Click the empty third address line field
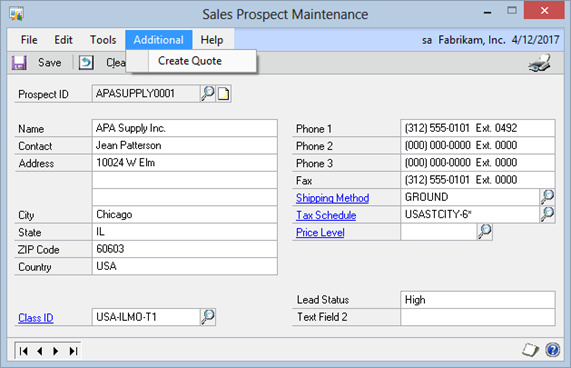 click(x=185, y=197)
